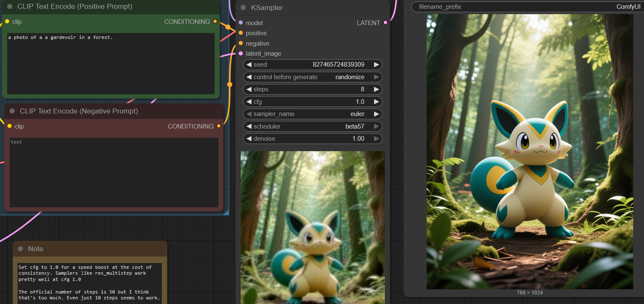Click the cfg value field showing 1.0
This screenshot has width=644, height=304.
[x=313, y=101]
